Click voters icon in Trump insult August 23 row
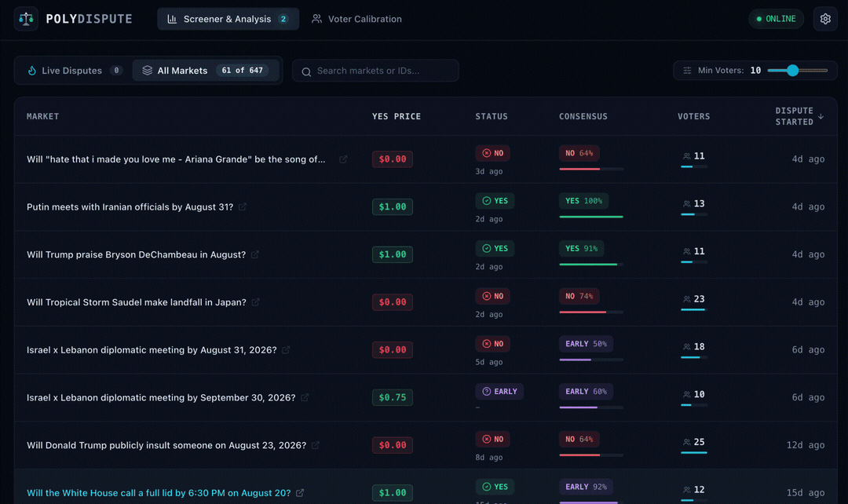 click(x=686, y=442)
